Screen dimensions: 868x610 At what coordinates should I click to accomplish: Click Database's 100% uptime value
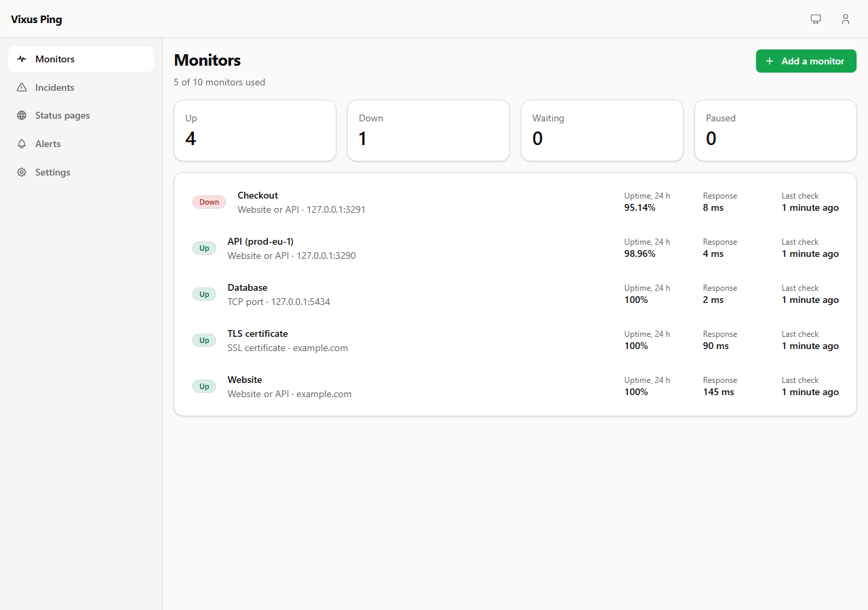[x=636, y=300]
